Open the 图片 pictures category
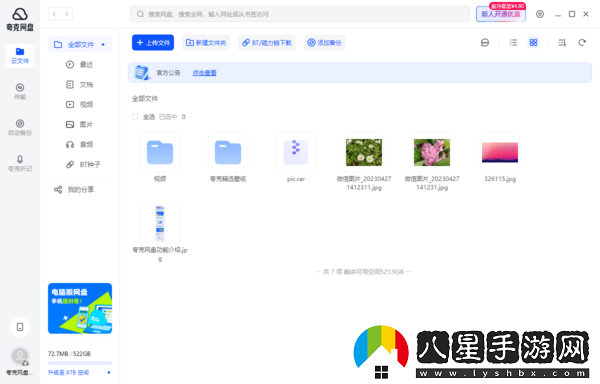This screenshot has height=384, width=600. coord(80,124)
